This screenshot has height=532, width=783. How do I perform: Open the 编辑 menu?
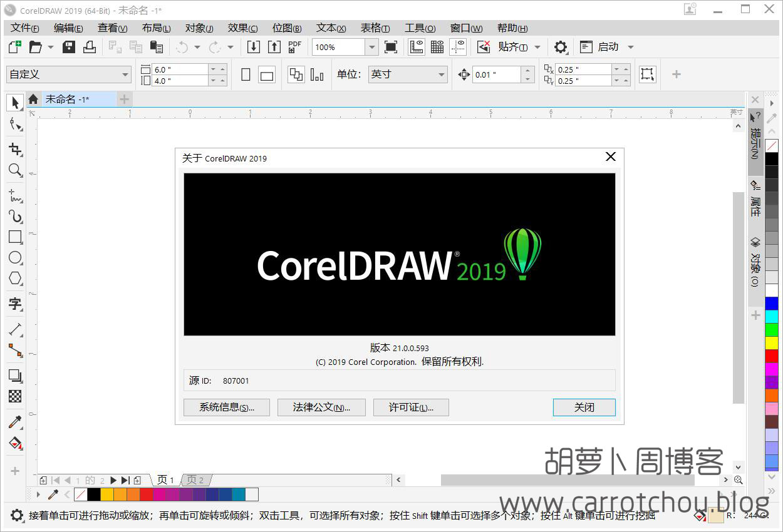(x=68, y=28)
